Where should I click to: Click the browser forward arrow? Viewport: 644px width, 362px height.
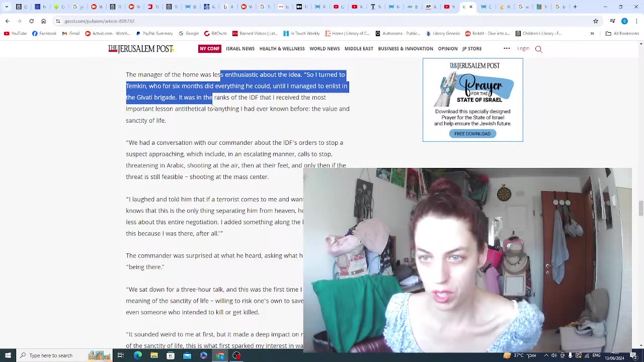tap(19, 21)
